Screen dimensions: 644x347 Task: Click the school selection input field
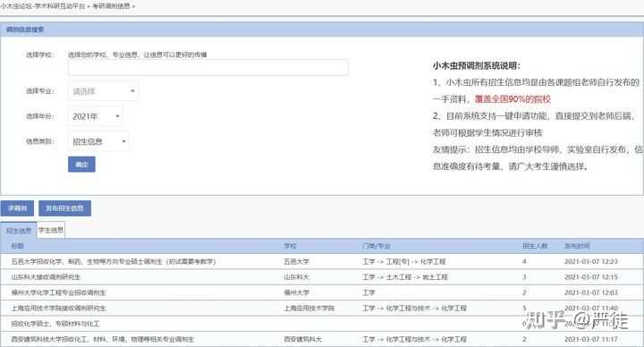tap(208, 68)
